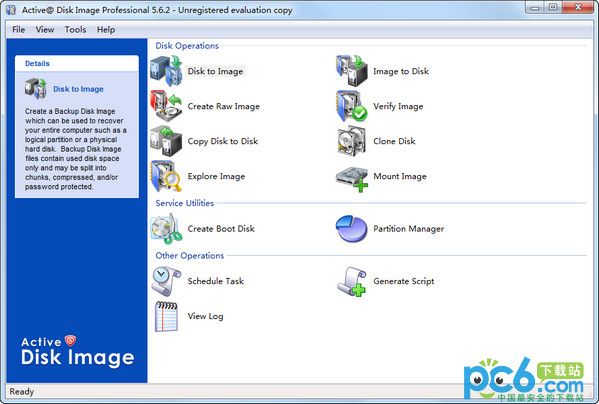Open the Create Boot Disk icon
The height and width of the screenshot is (404, 599).
pos(167,229)
